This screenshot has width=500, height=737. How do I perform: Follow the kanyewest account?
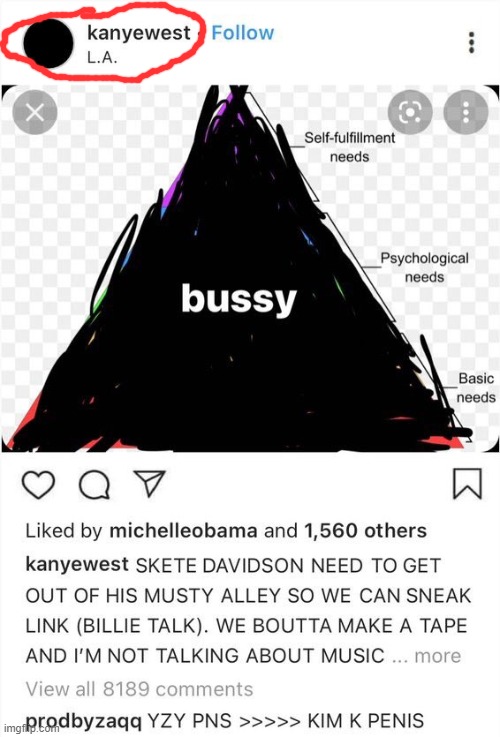242,33
